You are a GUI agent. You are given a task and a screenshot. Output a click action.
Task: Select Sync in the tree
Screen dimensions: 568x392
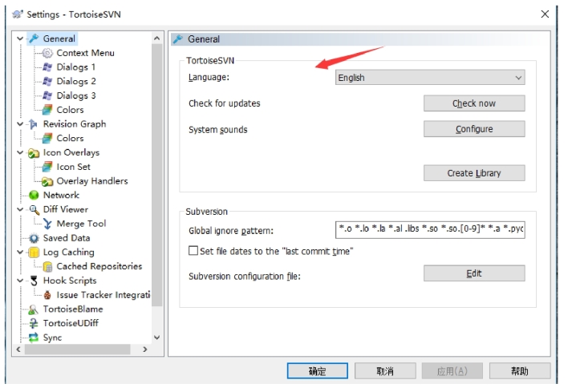(52, 337)
